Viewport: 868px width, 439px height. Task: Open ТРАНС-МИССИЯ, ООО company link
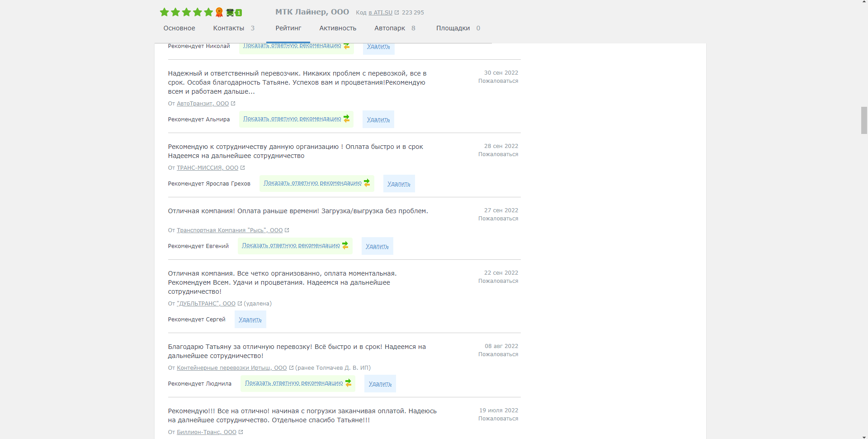coord(208,168)
